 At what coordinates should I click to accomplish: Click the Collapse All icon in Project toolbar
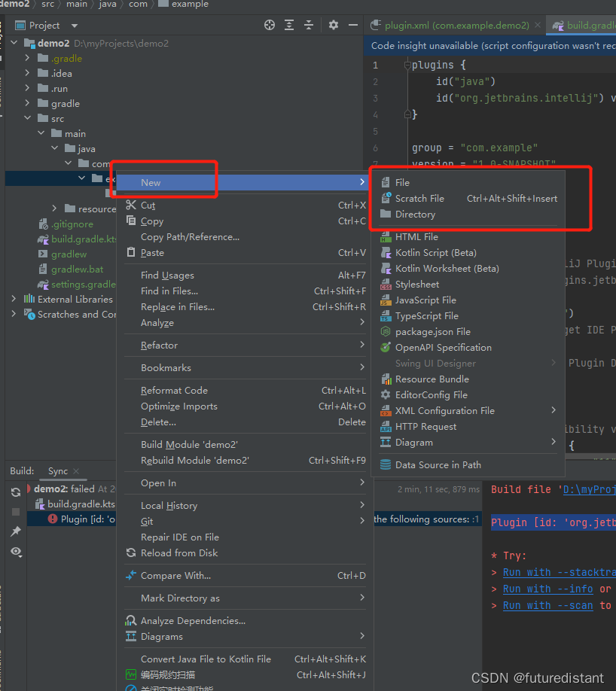310,25
